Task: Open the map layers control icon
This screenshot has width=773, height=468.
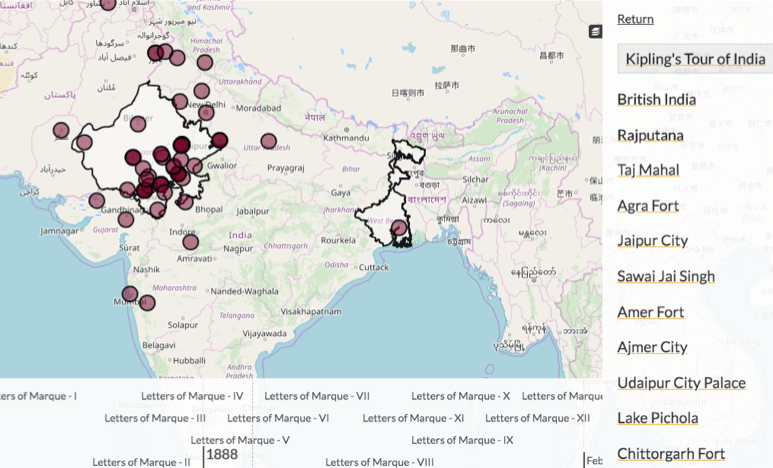Action: pyautogui.click(x=595, y=32)
